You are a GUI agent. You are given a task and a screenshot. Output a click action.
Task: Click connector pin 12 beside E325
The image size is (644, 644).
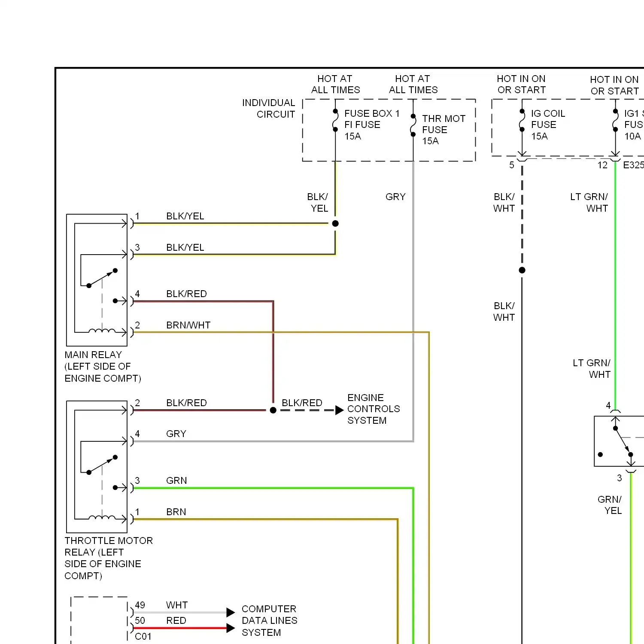[x=602, y=165]
